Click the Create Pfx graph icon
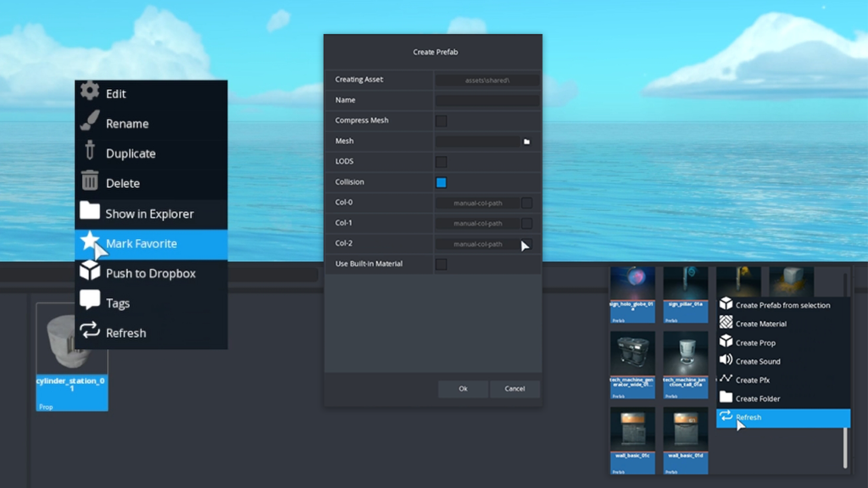This screenshot has height=488, width=868. pos(726,380)
